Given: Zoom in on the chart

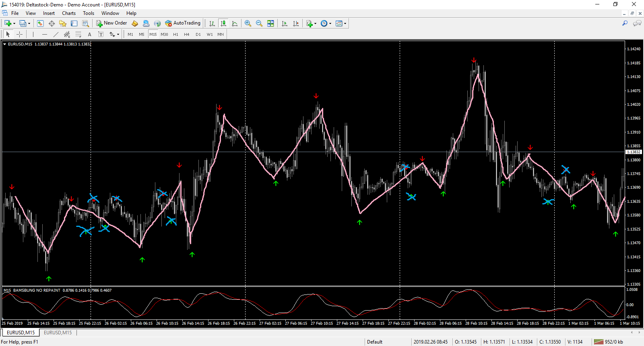Looking at the screenshot, I should [x=248, y=23].
